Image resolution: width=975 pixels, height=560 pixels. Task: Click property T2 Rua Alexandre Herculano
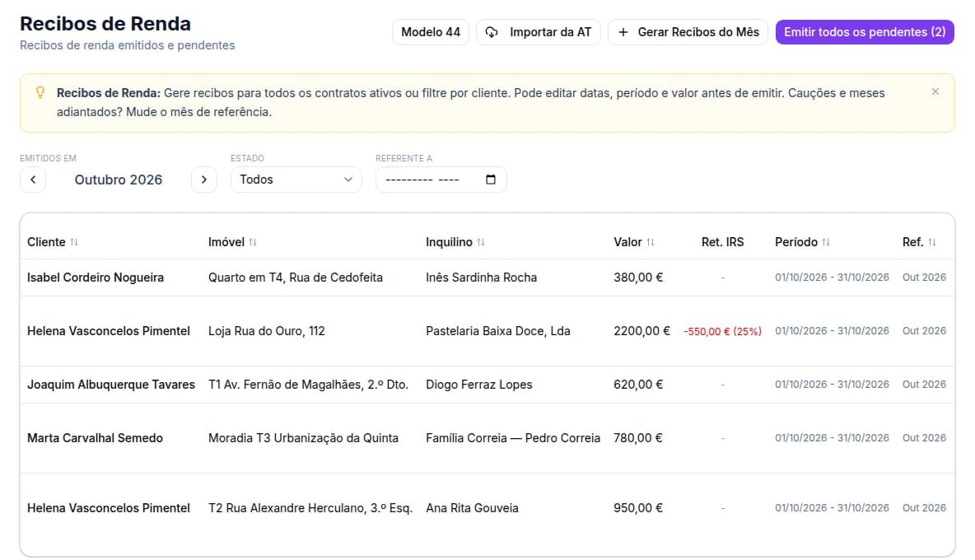tap(310, 508)
